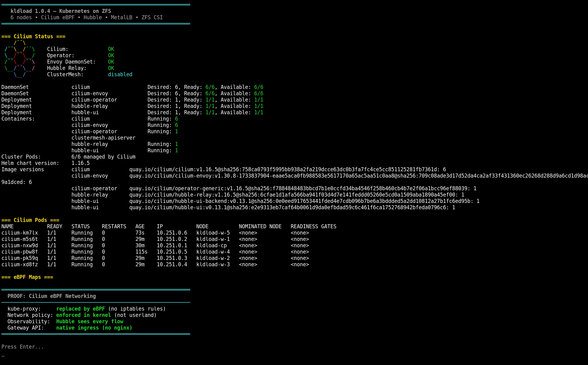Viewport: 588px width, 365px height.
Task: Select "hubble-ui" in the Deployment row
Action: (x=85, y=112)
